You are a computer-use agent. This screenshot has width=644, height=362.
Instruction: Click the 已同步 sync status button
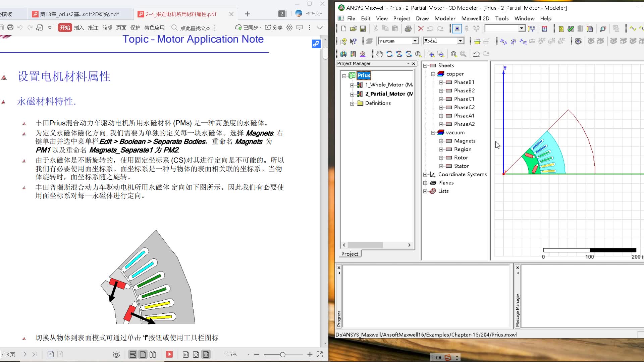coord(249,27)
